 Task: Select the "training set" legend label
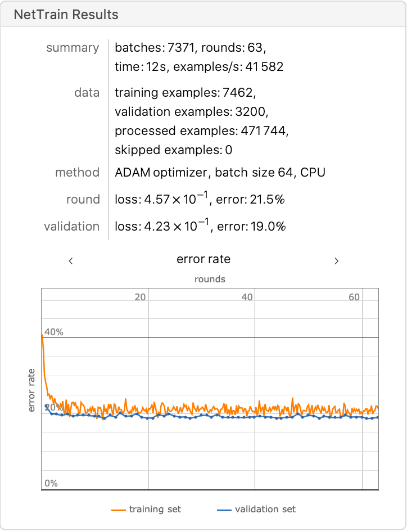coord(155,510)
